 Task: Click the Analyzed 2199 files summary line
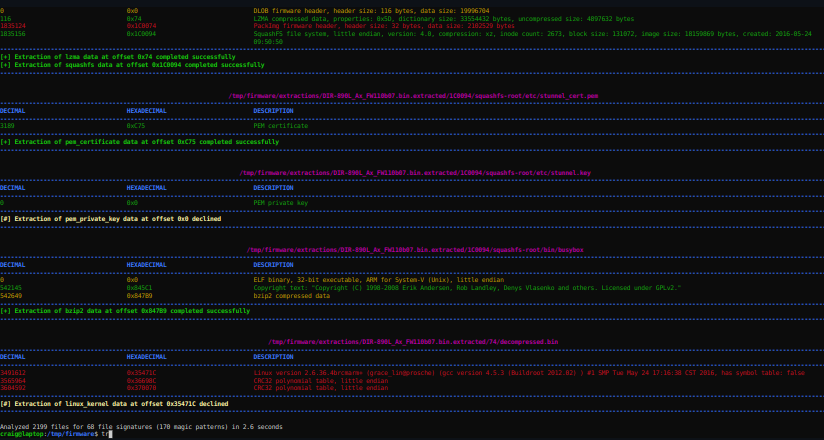[x=141, y=426]
